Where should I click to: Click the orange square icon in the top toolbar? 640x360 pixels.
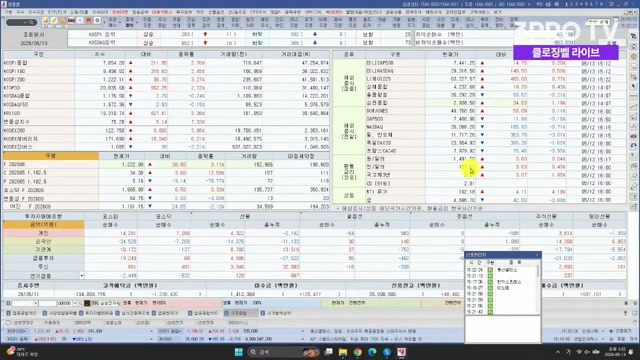pyautogui.click(x=88, y=20)
